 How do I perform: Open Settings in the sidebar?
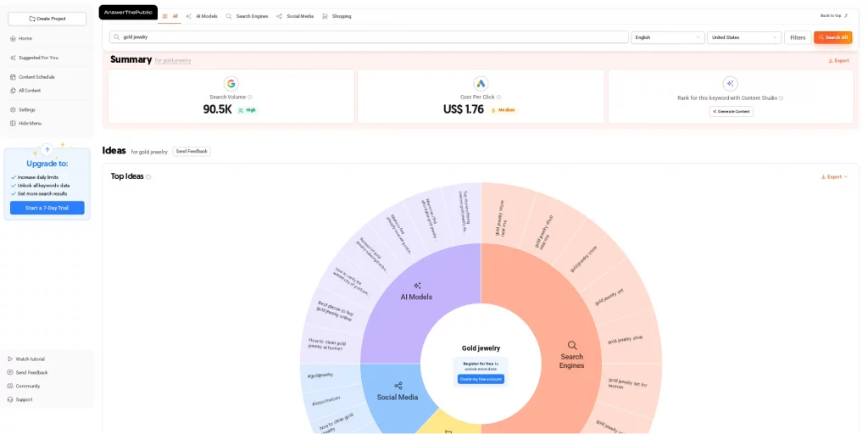[x=23, y=109]
